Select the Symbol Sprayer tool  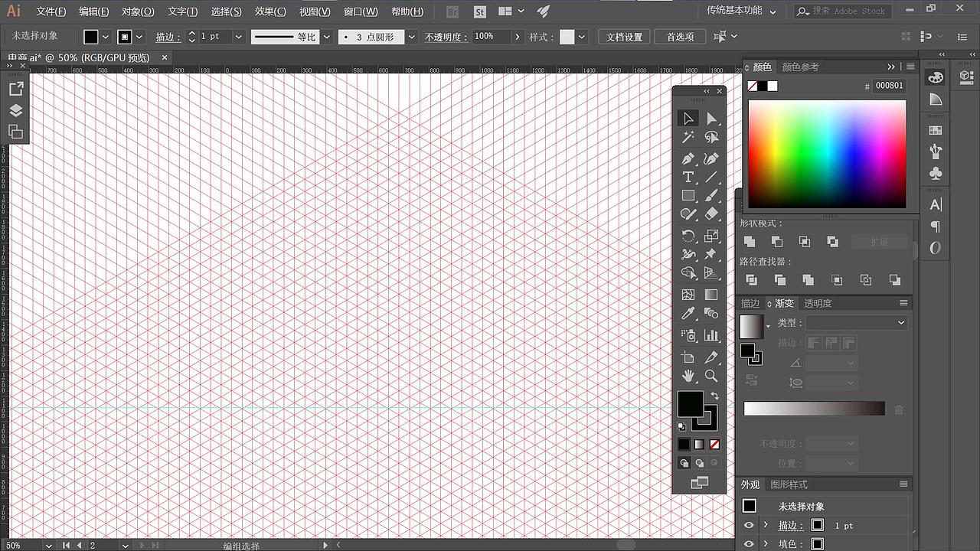688,335
